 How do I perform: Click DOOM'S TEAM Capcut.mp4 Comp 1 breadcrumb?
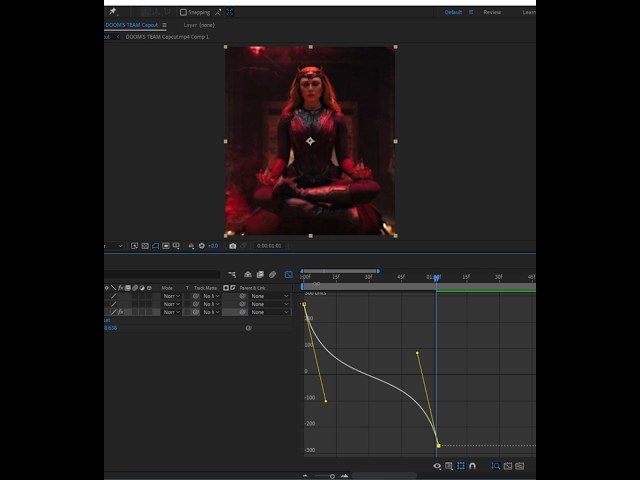click(167, 37)
